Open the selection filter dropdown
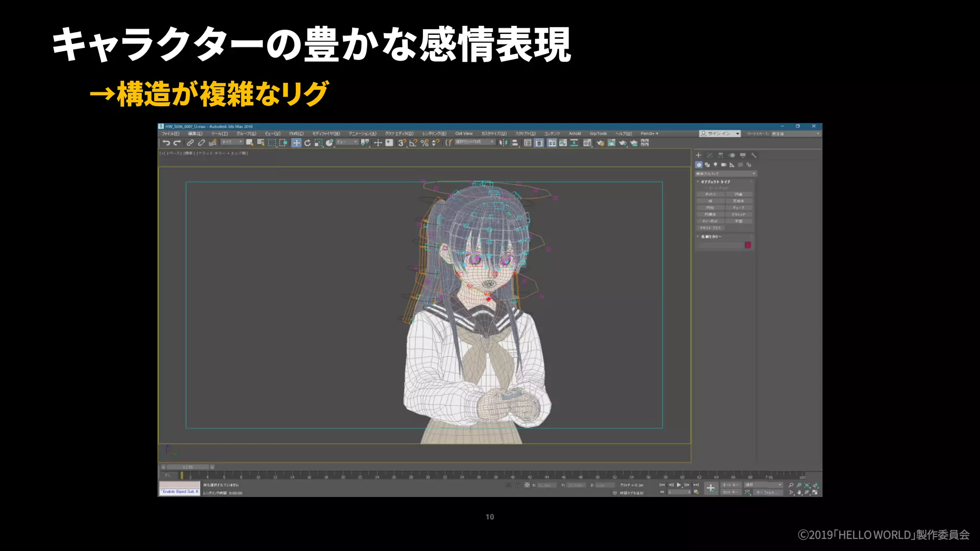Viewport: 980px width, 551px height. coord(232,142)
